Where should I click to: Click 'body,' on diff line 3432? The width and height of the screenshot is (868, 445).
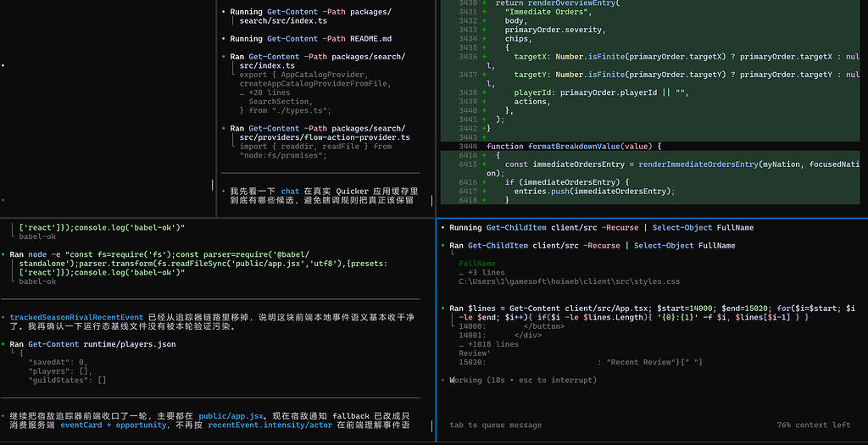[516, 20]
